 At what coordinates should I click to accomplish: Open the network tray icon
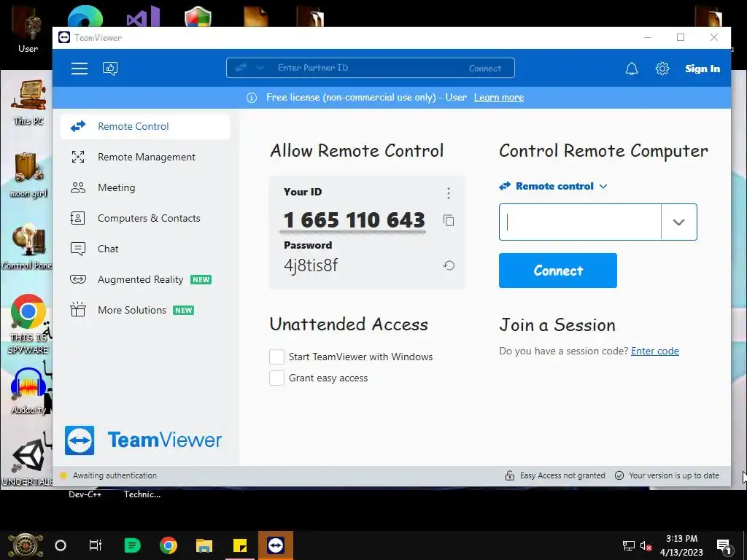coord(628,545)
